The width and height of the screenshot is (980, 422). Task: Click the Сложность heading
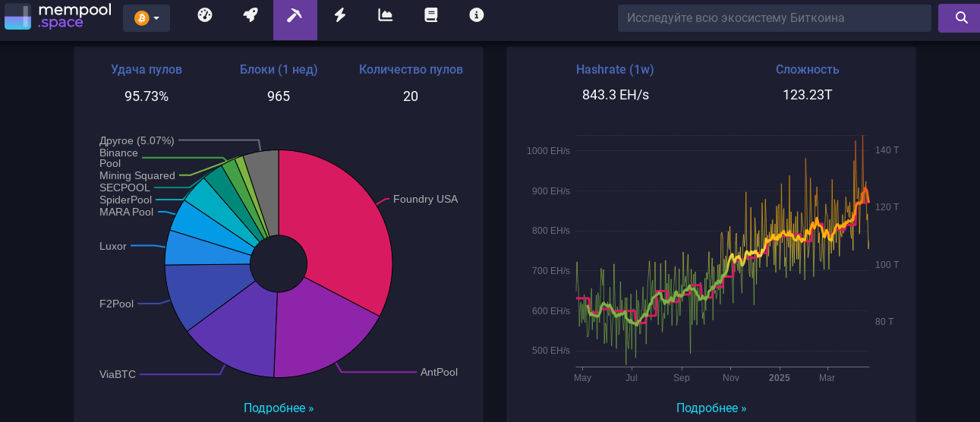pos(807,70)
